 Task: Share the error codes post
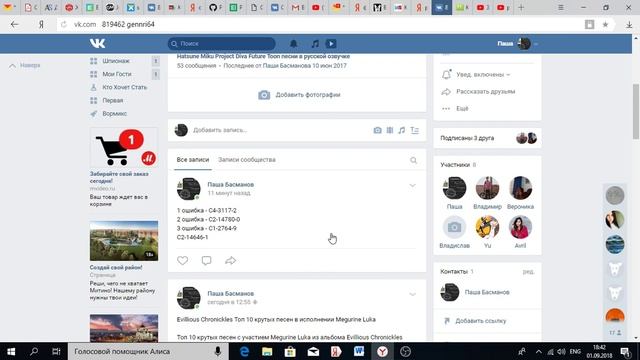click(230, 260)
